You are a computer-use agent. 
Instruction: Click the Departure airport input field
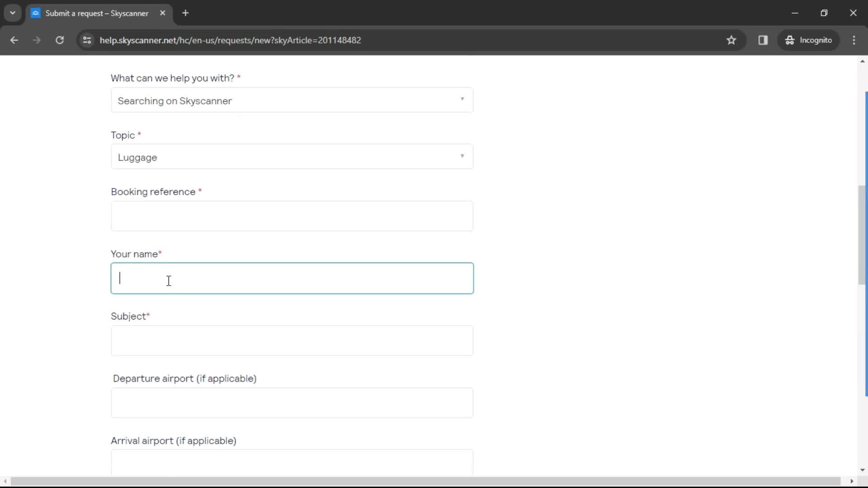pyautogui.click(x=292, y=403)
